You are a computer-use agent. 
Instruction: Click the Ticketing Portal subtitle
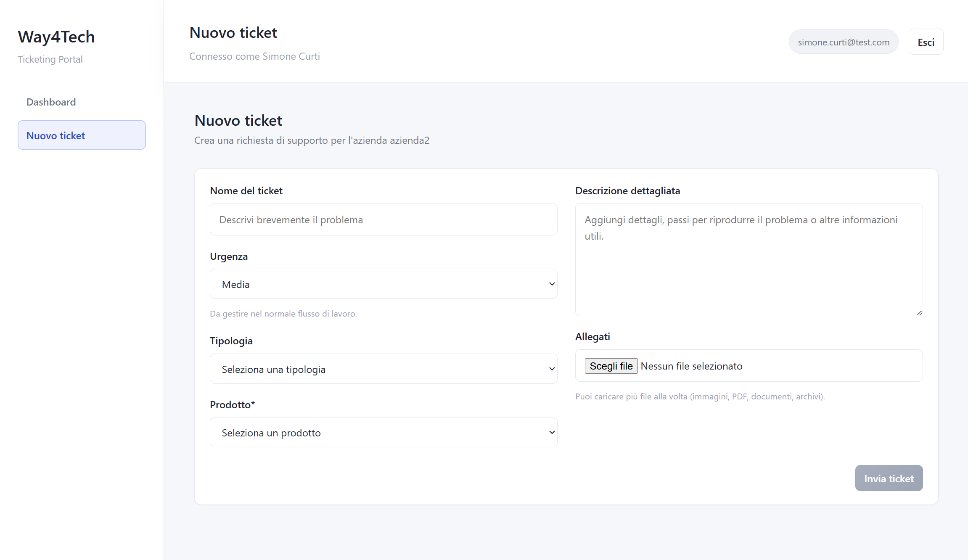[50, 59]
